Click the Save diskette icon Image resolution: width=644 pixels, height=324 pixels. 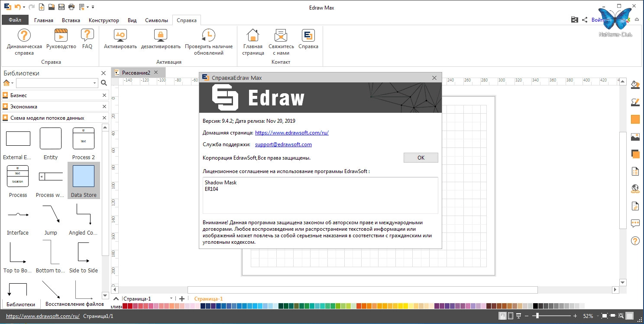61,7
